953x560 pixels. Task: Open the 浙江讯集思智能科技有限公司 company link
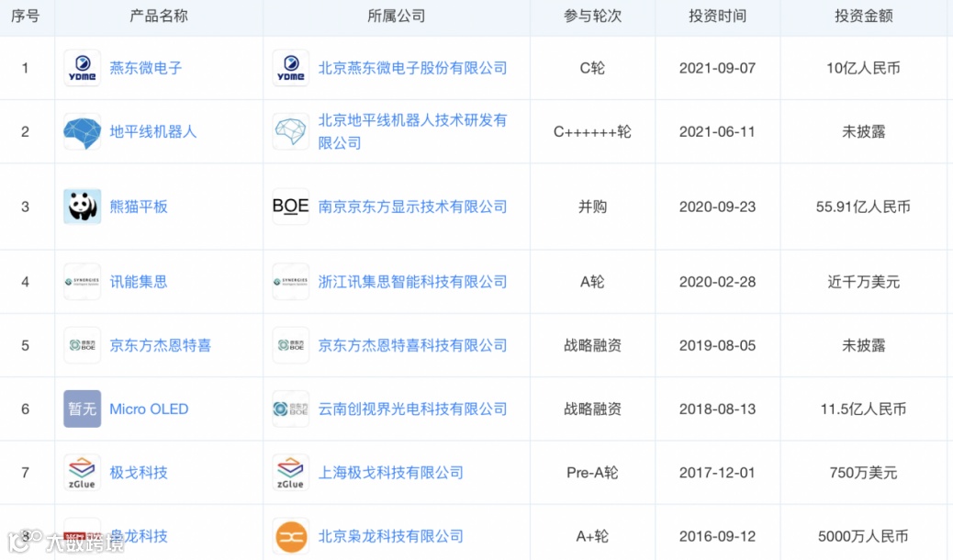412,282
